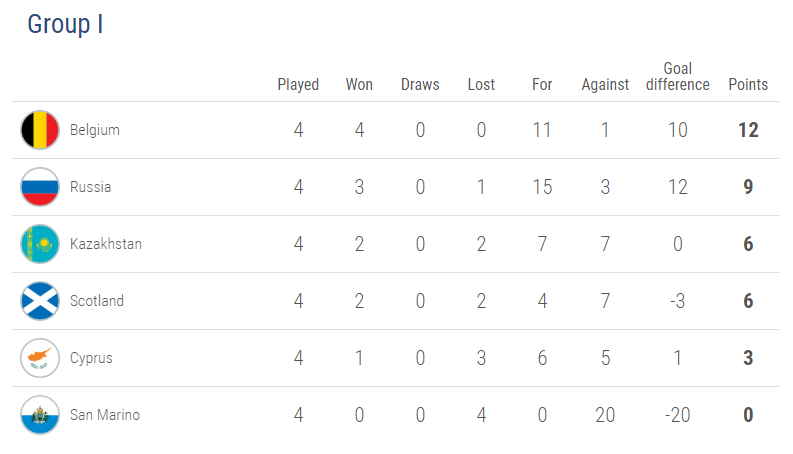Click the Russia flag icon

pyautogui.click(x=40, y=187)
